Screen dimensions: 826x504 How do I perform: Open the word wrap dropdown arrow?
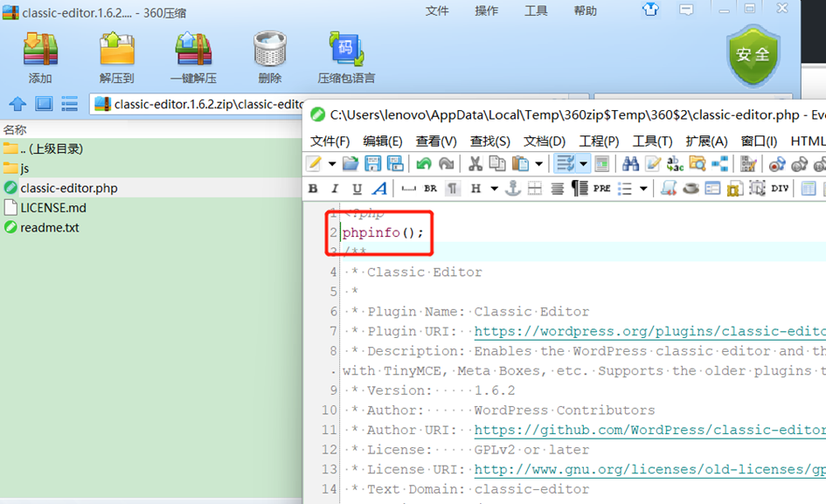(x=584, y=164)
